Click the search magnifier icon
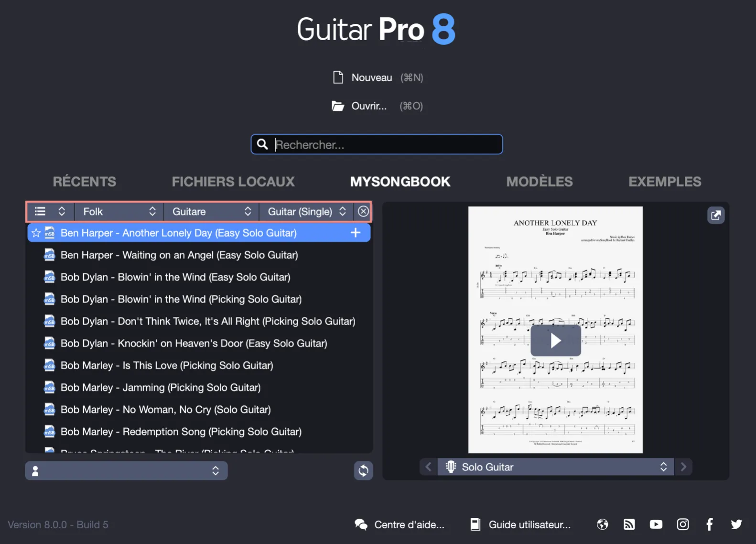The image size is (756, 544). pos(262,144)
